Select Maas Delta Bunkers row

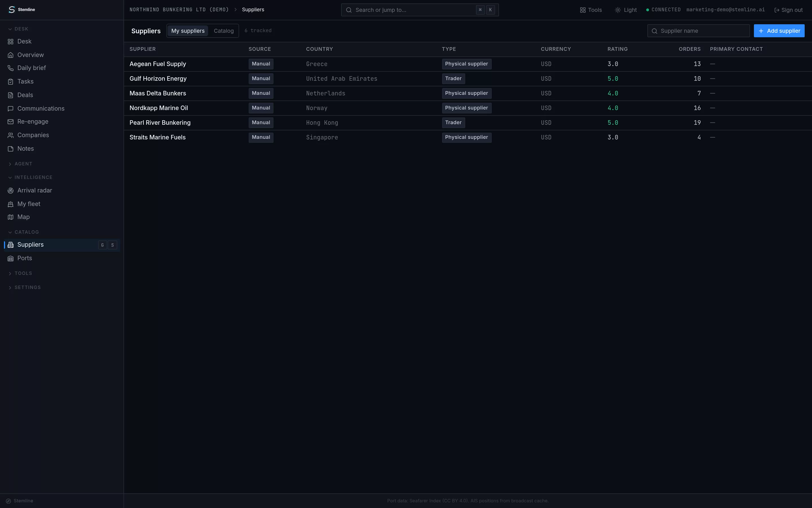[x=468, y=93]
